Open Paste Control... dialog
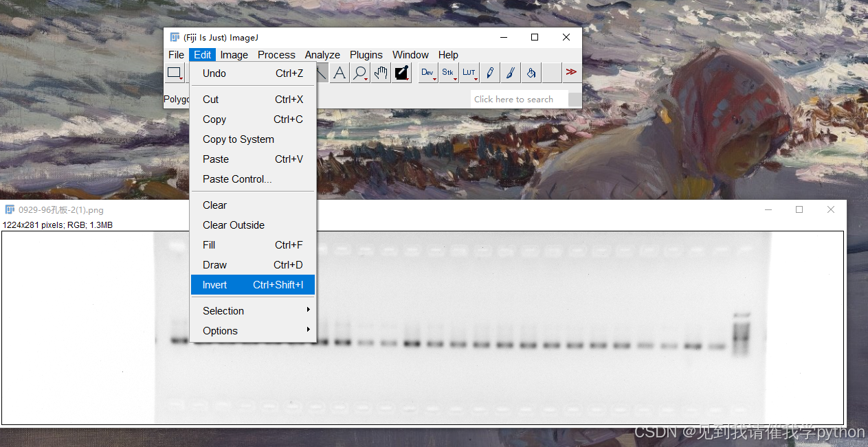Screen dimensions: 868x447 pyautogui.click(x=253, y=179)
